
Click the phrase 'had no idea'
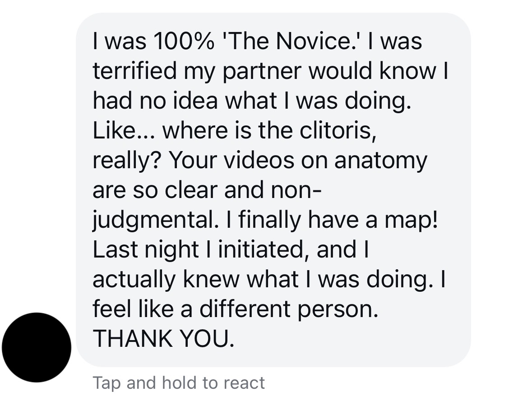(x=156, y=101)
